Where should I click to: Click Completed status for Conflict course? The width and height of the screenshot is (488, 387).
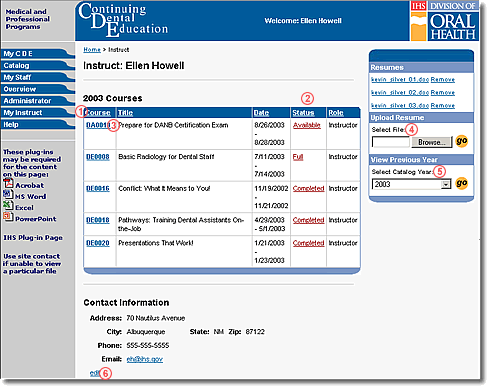309,189
